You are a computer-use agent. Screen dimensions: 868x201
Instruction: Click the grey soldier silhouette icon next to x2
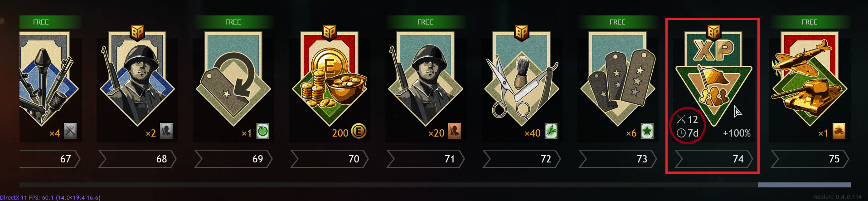tap(166, 131)
